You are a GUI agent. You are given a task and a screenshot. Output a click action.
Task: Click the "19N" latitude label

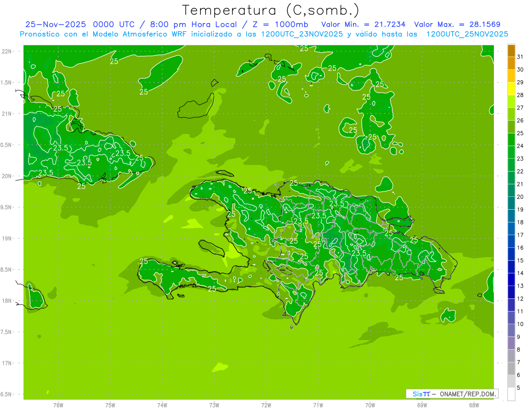tap(7, 239)
